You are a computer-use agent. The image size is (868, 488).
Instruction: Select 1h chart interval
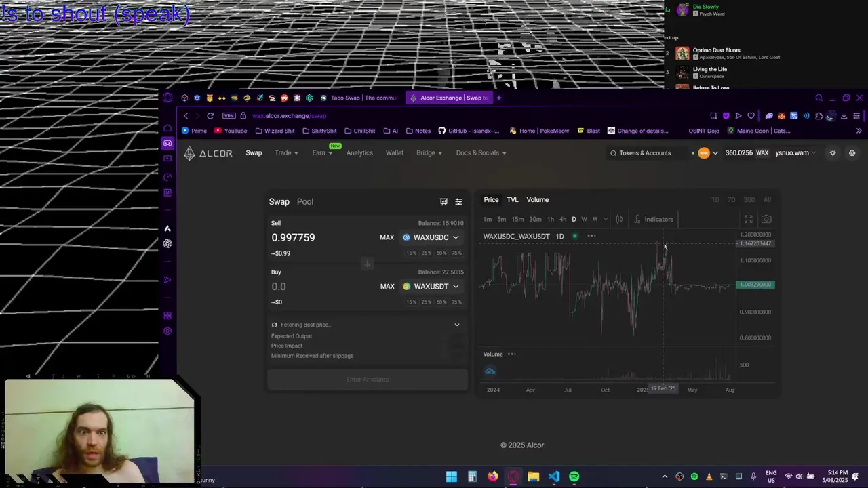550,219
